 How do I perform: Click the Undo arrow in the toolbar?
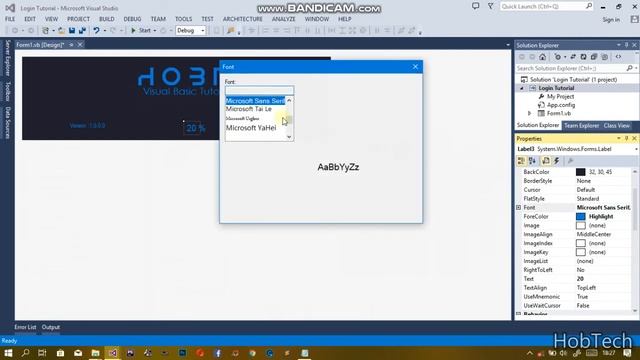coord(96,31)
